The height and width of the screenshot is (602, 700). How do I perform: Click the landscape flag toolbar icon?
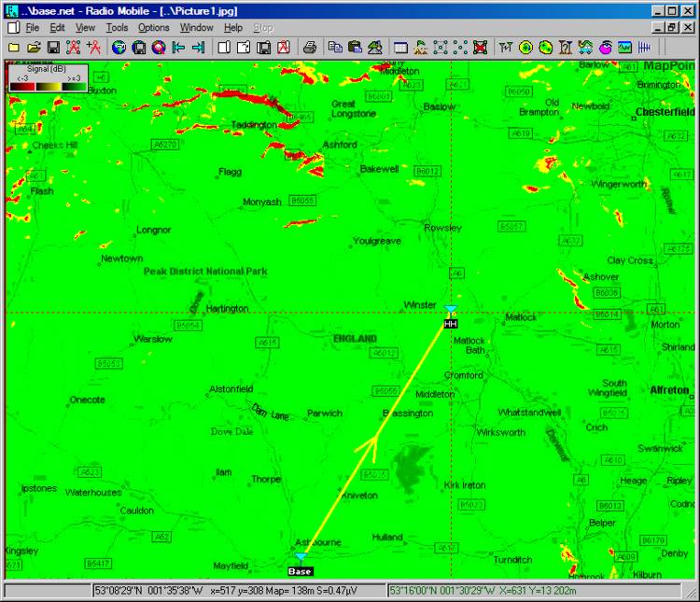coord(420,48)
